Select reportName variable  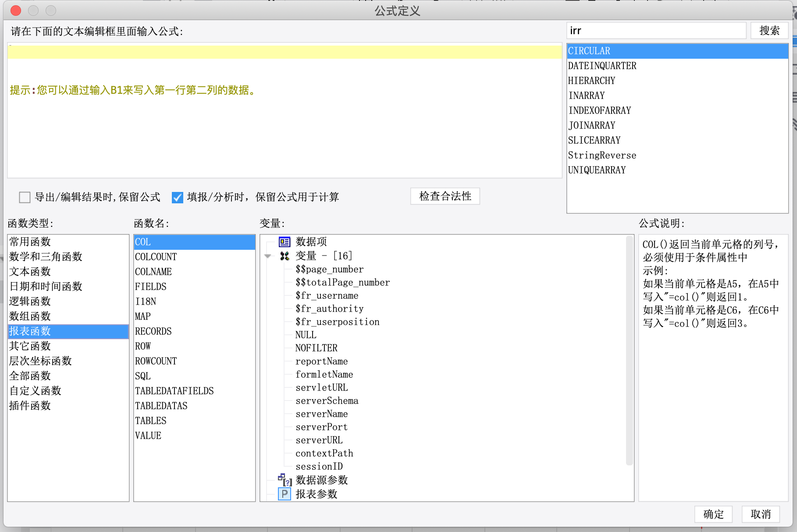point(321,361)
